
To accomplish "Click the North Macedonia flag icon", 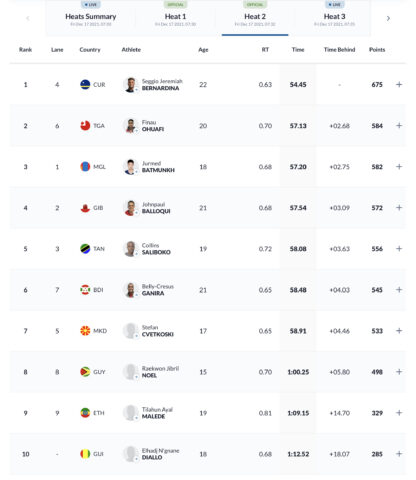I will (85, 331).
